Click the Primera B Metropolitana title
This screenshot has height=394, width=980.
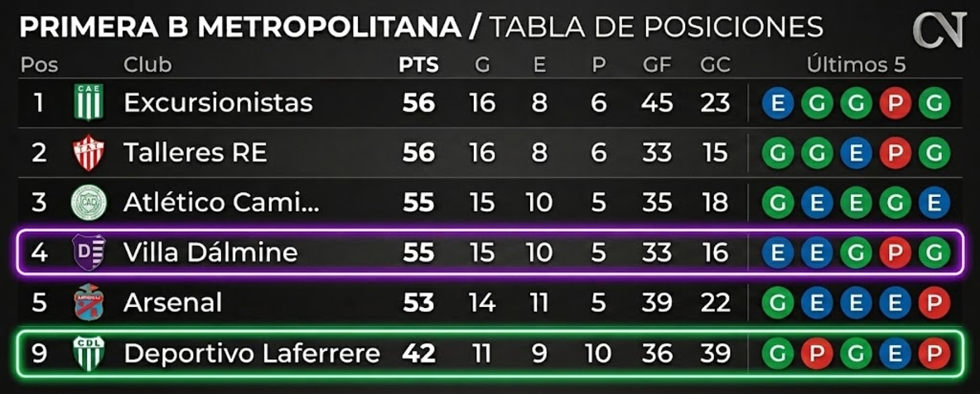click(240, 27)
